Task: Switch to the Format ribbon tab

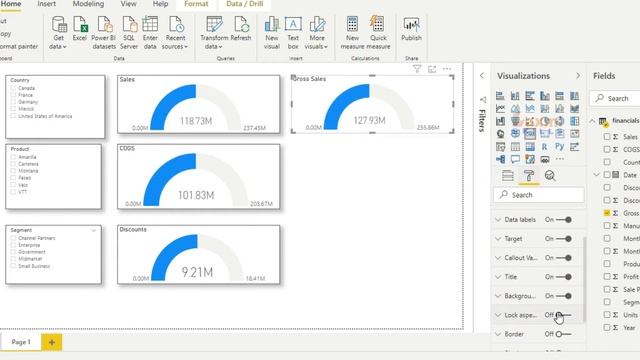Action: click(x=196, y=4)
